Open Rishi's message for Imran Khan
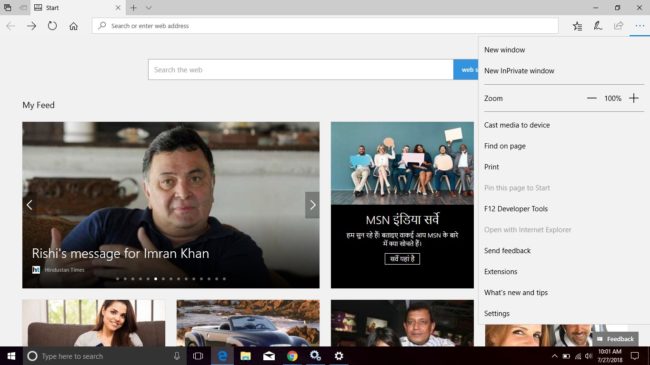 pos(120,253)
